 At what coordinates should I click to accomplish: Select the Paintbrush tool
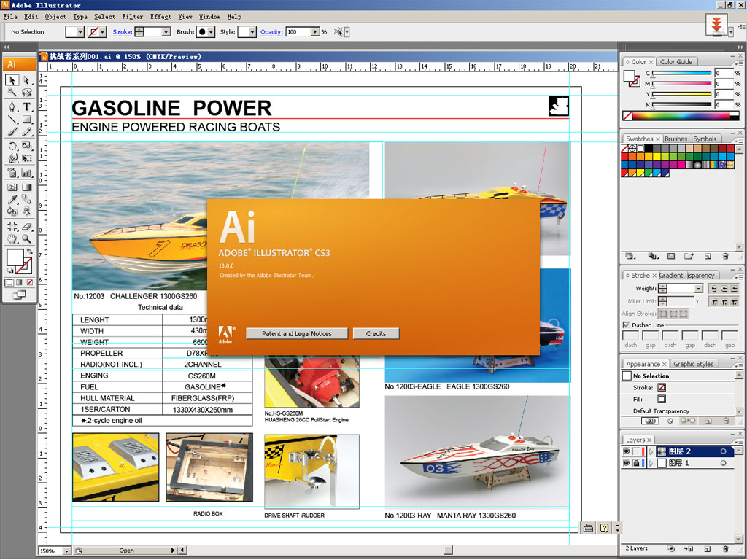click(12, 131)
